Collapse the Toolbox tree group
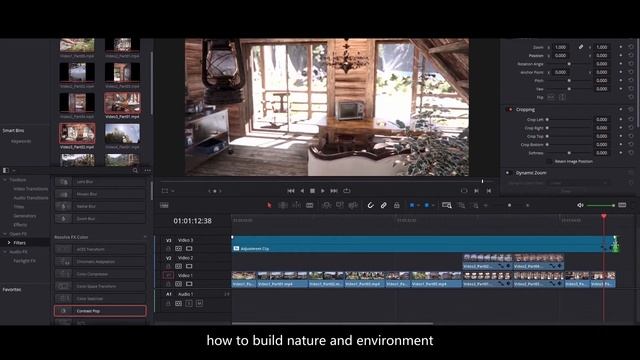640x360 pixels. coord(5,180)
